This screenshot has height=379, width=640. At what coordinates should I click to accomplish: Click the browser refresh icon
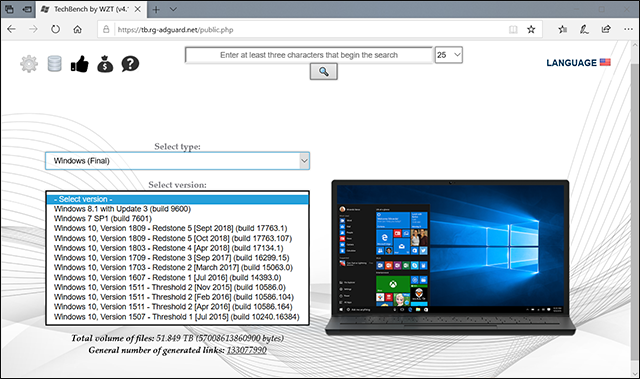[56, 29]
